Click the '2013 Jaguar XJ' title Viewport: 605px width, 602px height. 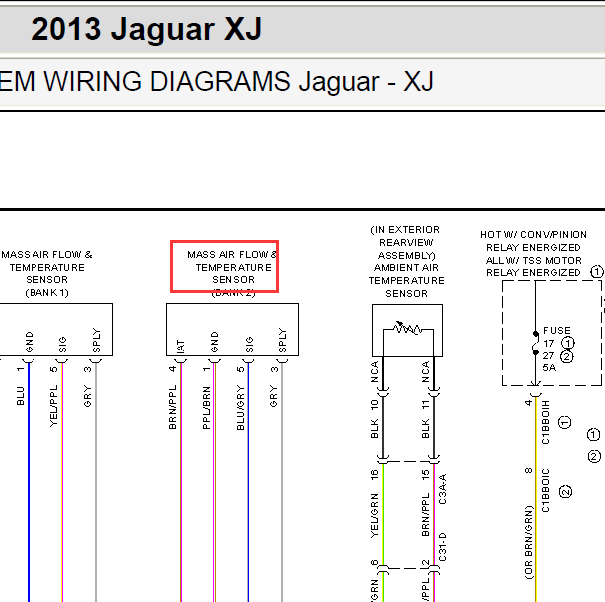(x=147, y=29)
